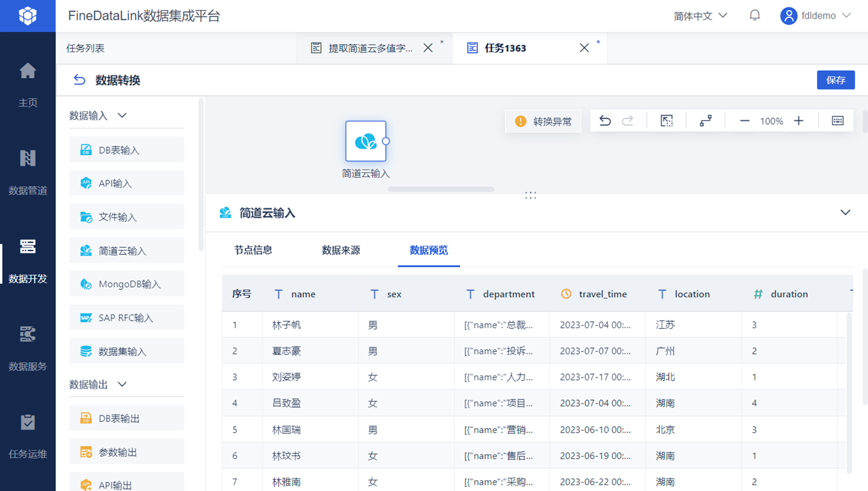Click the fdldemo user avatar icon

pos(789,15)
